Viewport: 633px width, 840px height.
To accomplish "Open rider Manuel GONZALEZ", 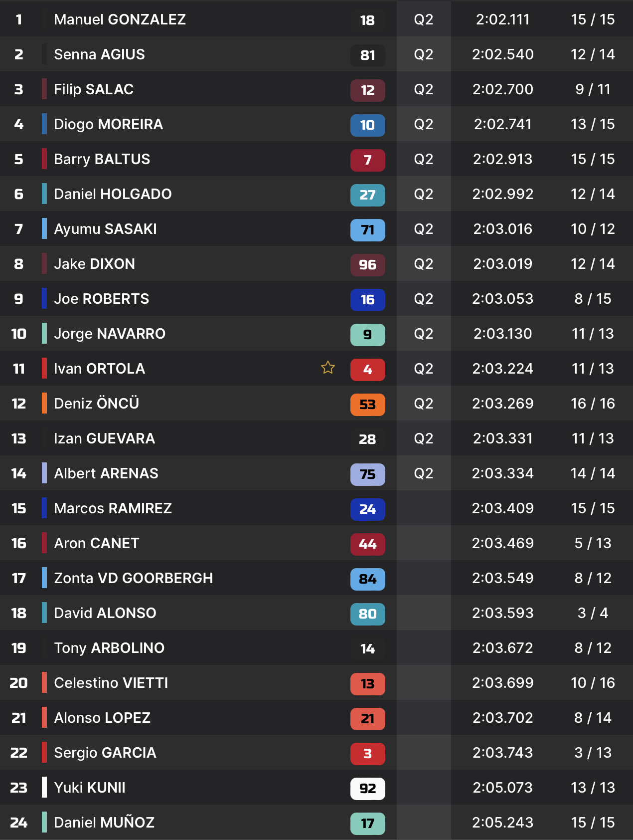I will coord(120,19).
